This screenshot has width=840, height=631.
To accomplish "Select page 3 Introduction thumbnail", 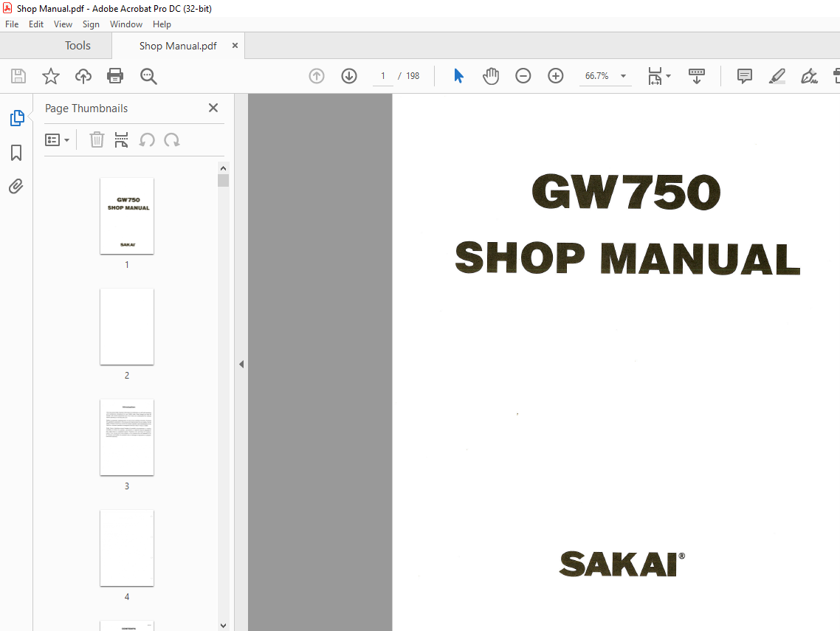I will pyautogui.click(x=127, y=438).
